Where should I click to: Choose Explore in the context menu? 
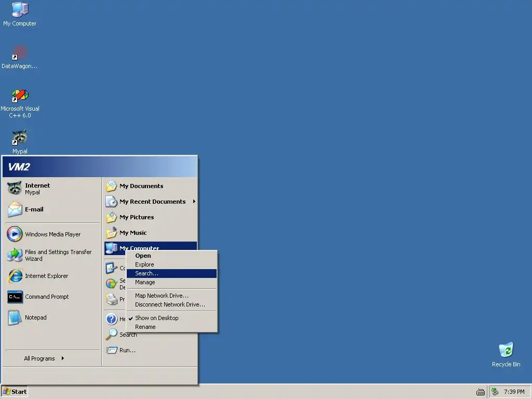tap(171, 264)
